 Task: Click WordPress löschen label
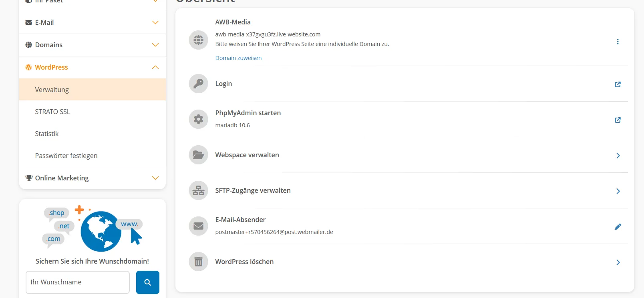point(244,262)
